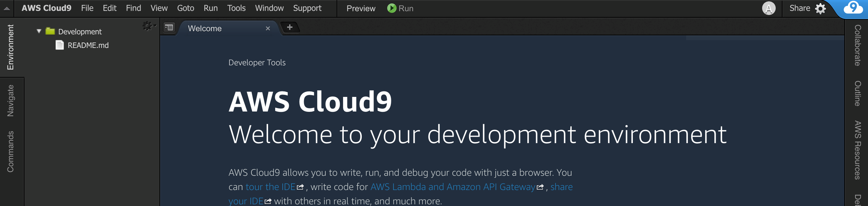Open the Window menu
868x206 pixels.
pos(269,8)
